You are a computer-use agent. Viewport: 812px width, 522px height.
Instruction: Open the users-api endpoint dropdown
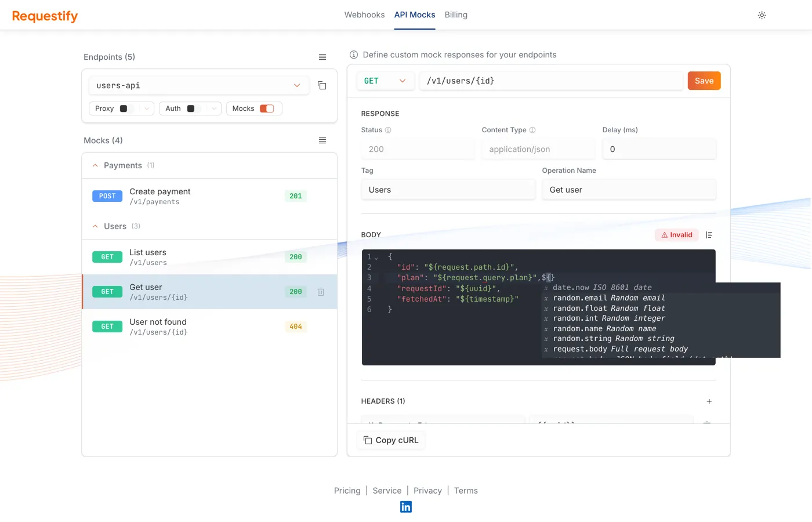pos(199,85)
